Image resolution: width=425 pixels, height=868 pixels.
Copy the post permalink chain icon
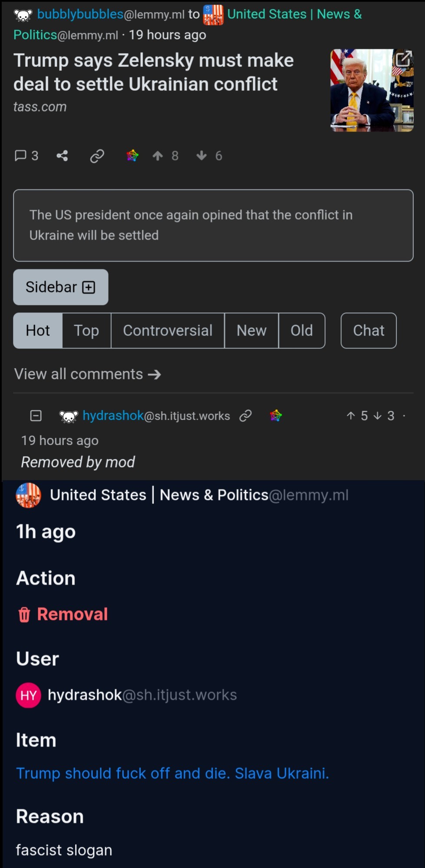tap(97, 156)
